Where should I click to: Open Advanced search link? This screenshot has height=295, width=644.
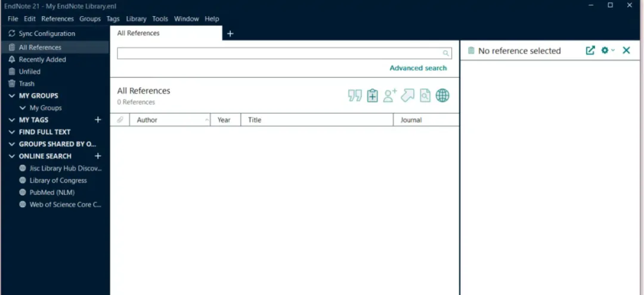coord(418,68)
